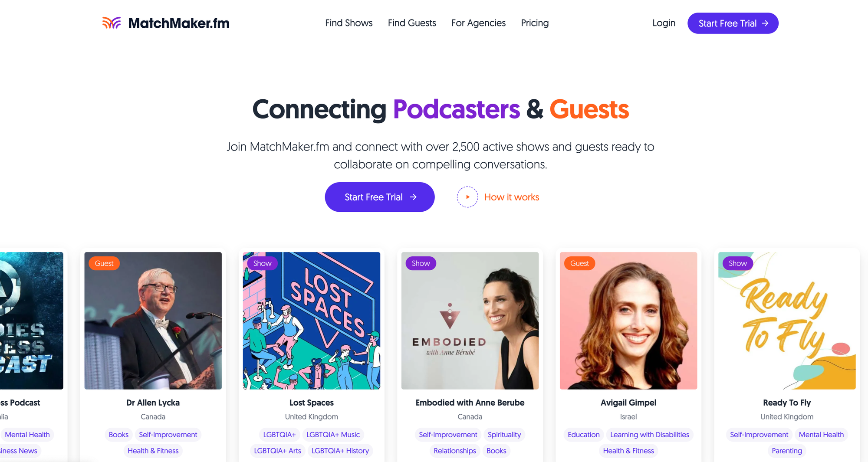This screenshot has width=868, height=462.
Task: Click the arrow in the hero Start Free Trial button
Action: coord(413,197)
